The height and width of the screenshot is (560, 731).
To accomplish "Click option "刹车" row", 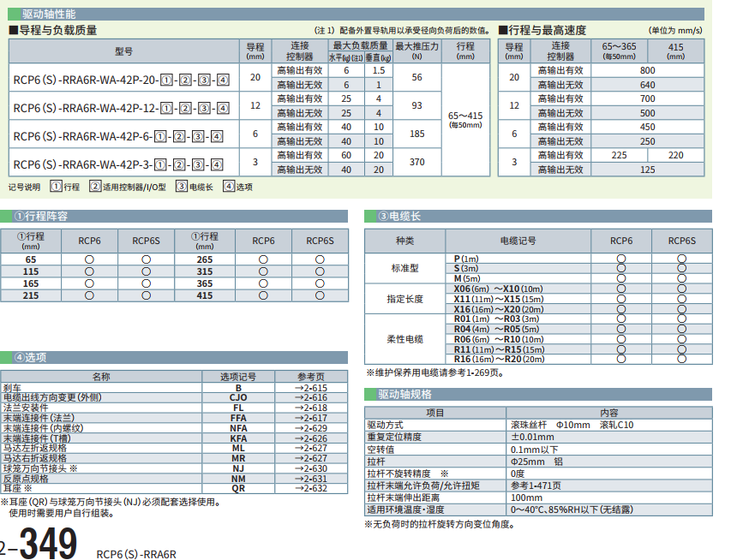I will (174, 388).
